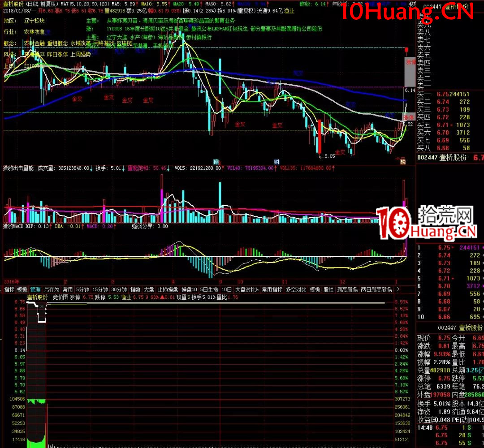The height and width of the screenshot is (448, 484).
Task: Click 壹桥股份 title at chart top-left
Action: click(13, 4)
